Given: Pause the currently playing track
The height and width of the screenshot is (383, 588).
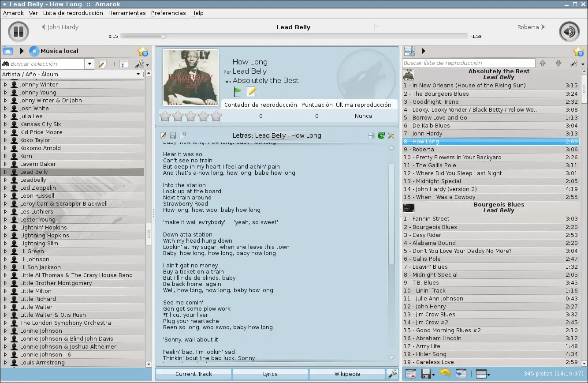Looking at the screenshot, I should coord(19,32).
